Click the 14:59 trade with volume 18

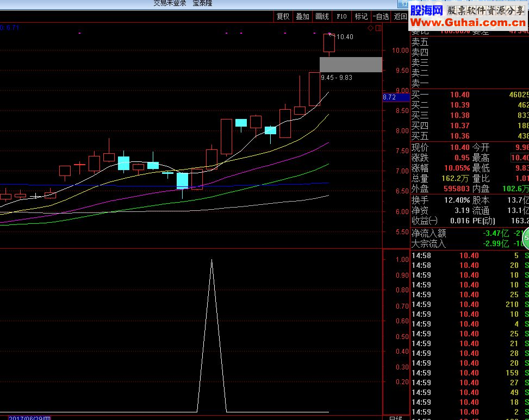pos(470,402)
